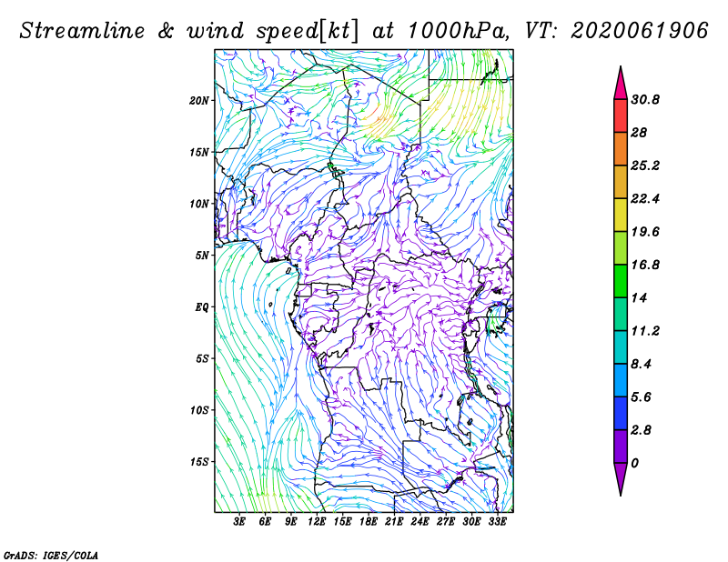
Task: Click the red 28–30.8 colorbar segment
Action: tap(621, 116)
